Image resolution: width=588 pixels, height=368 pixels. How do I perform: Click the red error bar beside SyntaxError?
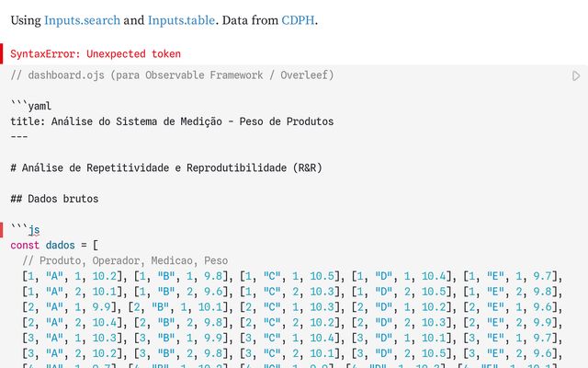click(2, 53)
